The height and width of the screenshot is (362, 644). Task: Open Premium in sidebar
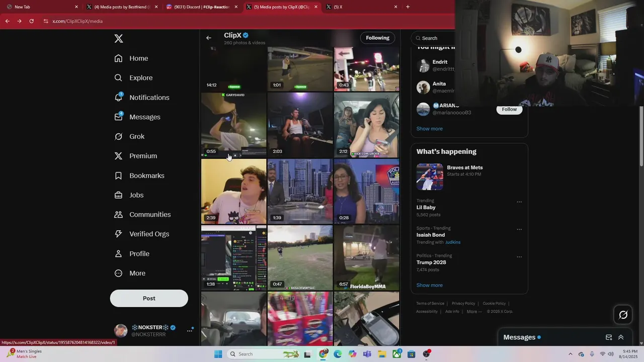(136, 156)
